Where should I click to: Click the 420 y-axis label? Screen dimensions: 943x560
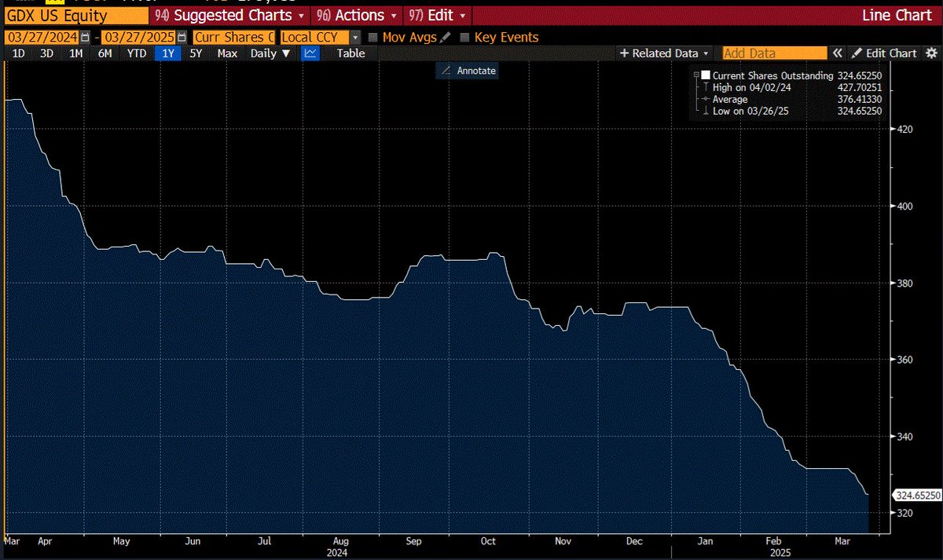904,129
